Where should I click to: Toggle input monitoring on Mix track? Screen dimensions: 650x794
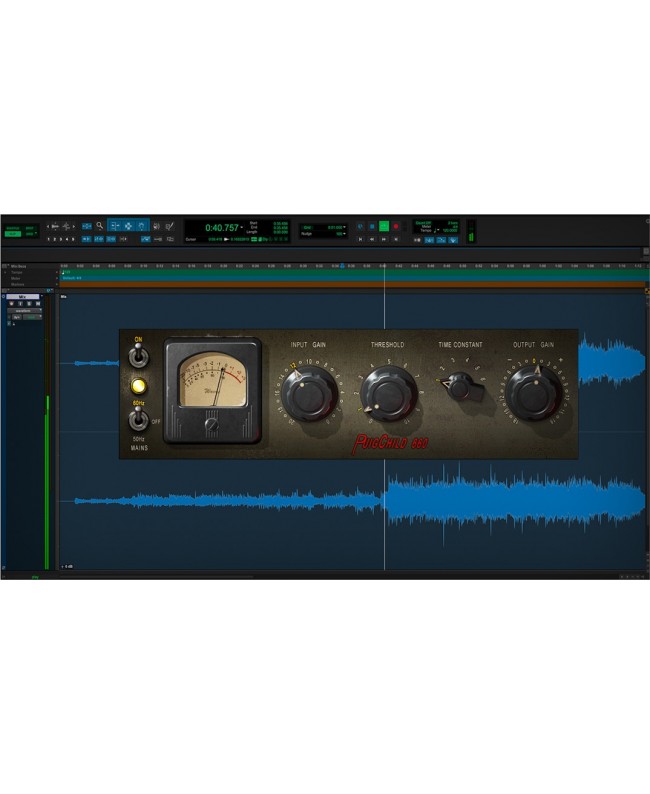(x=20, y=304)
